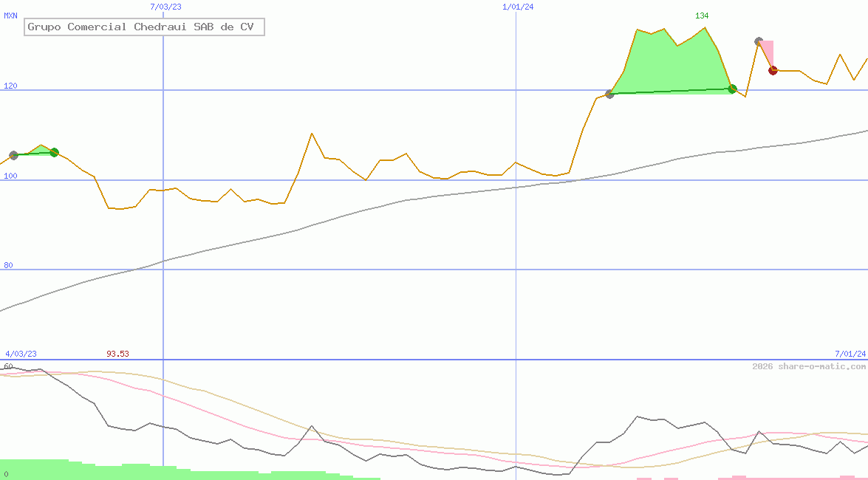Viewport: 868px width, 480px height.
Task: Click the 4/03/23 start date label
Action: pos(21,354)
